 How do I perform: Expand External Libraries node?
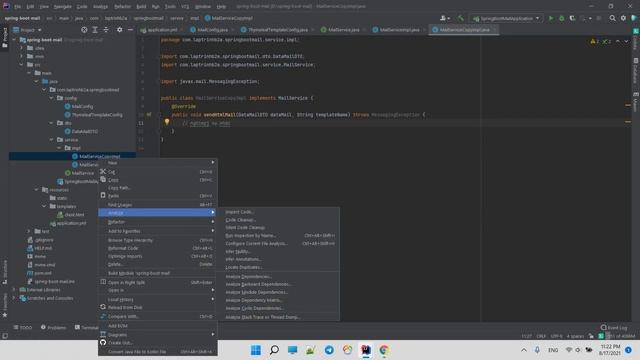pyautogui.click(x=14, y=290)
